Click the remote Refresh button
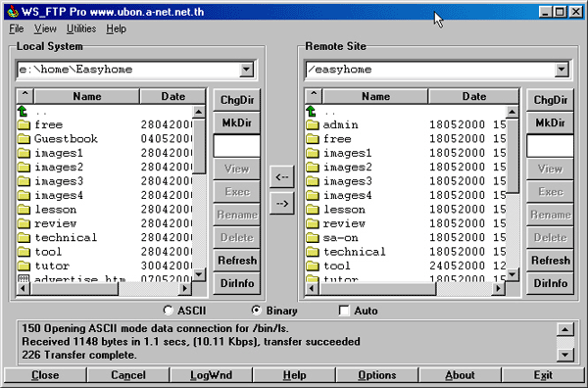This screenshot has height=388, width=588. pyautogui.click(x=550, y=261)
